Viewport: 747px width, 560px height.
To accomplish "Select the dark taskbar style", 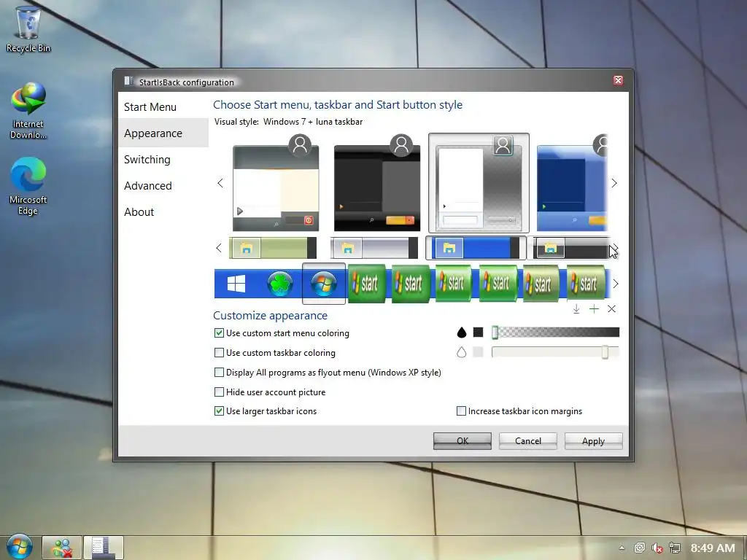I will pos(570,248).
